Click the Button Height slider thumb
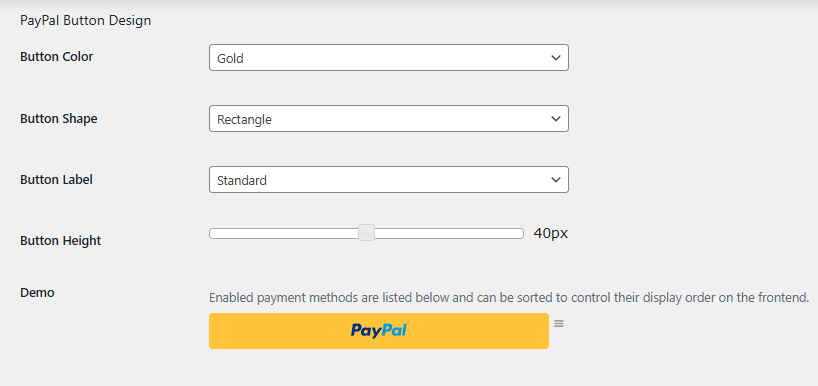 click(x=367, y=233)
